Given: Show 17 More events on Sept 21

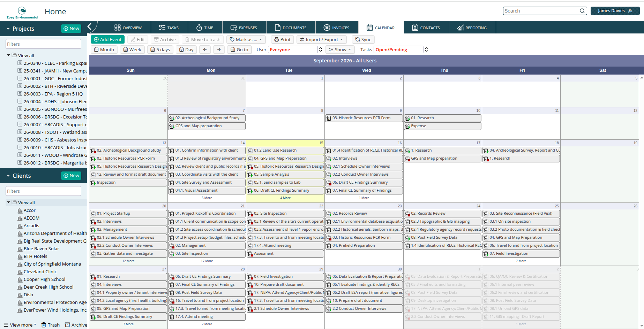Looking at the screenshot, I should (x=207, y=261).
